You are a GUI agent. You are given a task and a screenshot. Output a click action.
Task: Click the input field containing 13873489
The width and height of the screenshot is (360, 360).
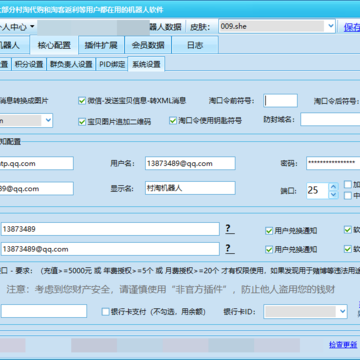(x=110, y=229)
